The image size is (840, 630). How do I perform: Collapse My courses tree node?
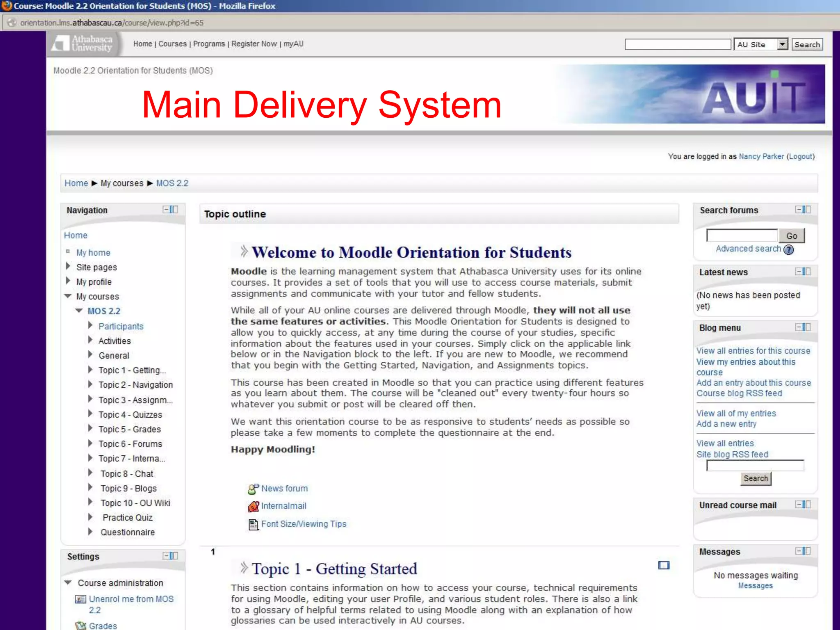click(68, 296)
